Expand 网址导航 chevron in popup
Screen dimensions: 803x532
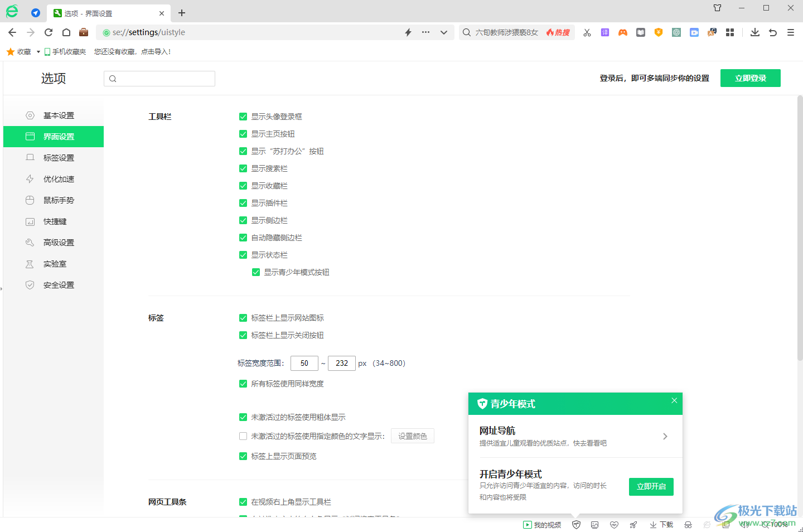point(665,436)
